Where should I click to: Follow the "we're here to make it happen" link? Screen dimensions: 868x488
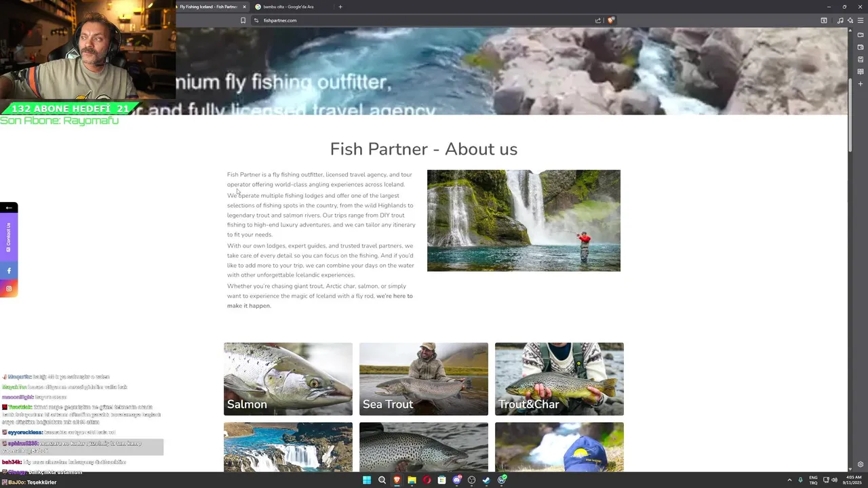(319, 301)
